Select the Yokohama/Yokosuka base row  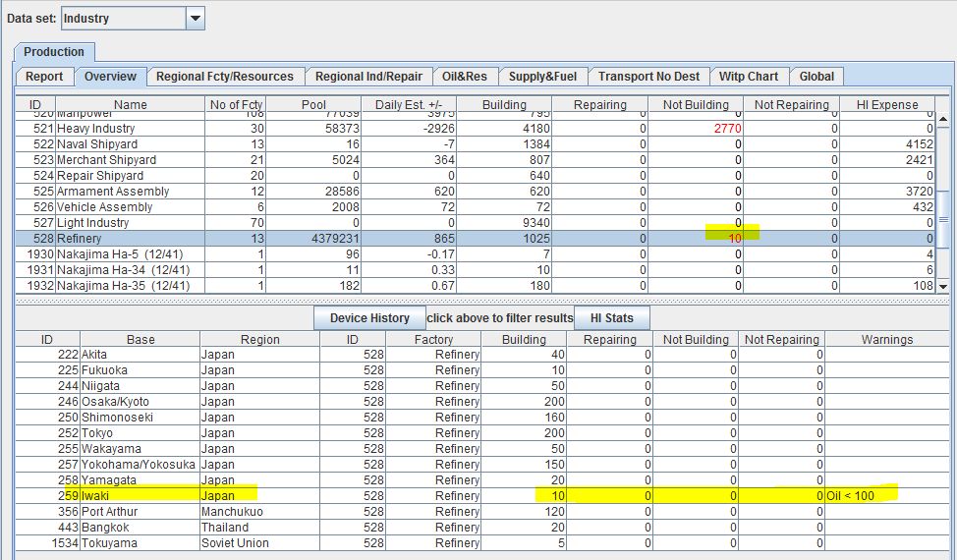482,465
